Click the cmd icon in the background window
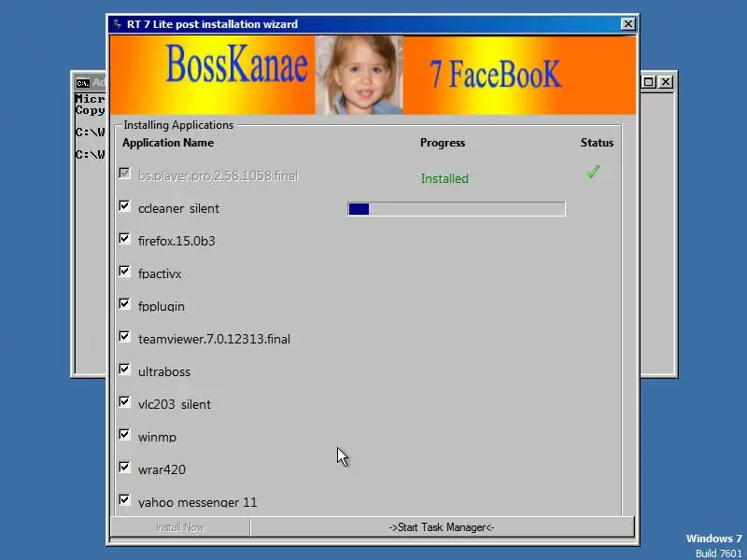 click(x=82, y=83)
